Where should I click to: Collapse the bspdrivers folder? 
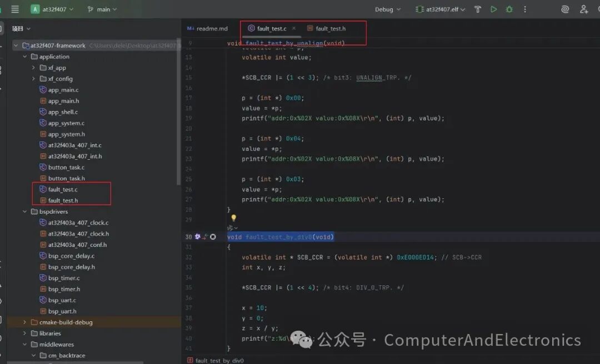[24, 211]
